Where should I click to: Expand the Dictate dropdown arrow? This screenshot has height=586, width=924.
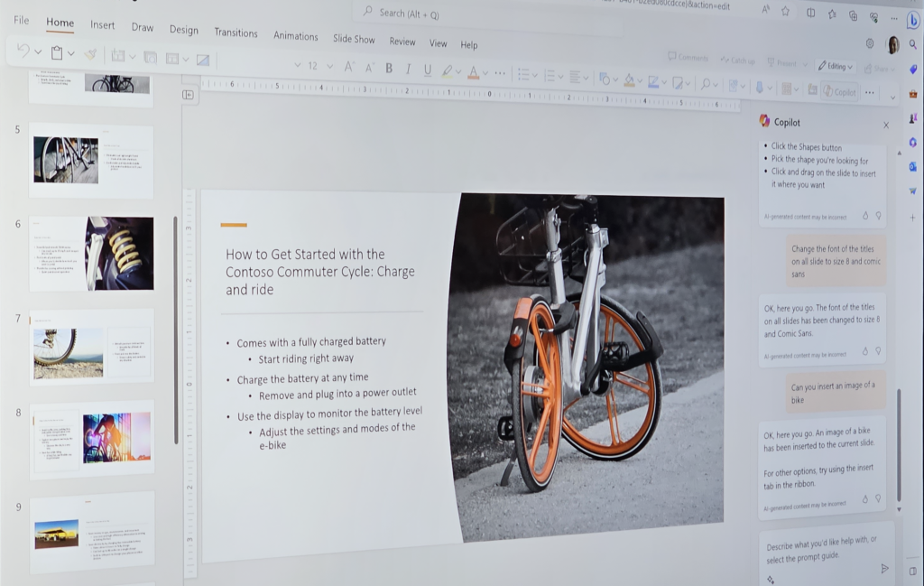[x=771, y=88]
